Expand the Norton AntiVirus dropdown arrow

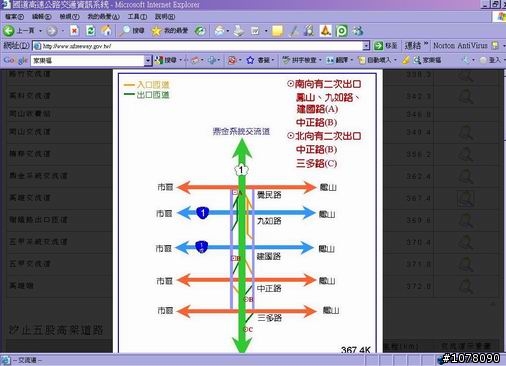tap(504, 46)
